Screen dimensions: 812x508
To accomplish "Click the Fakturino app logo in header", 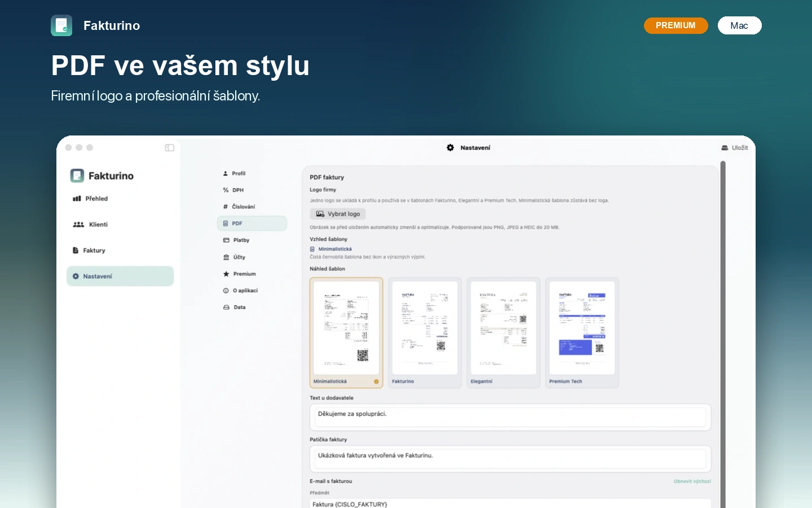I will pos(61,25).
